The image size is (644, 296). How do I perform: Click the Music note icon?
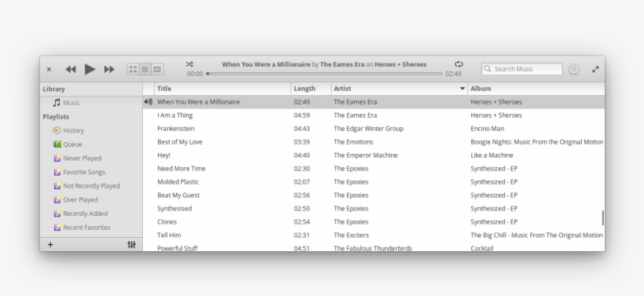(57, 103)
